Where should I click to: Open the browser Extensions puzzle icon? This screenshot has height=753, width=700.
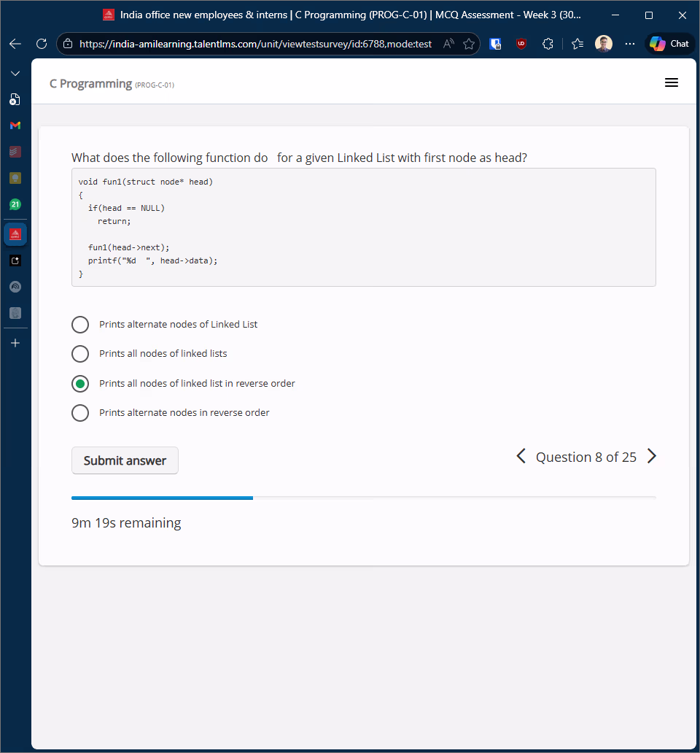(548, 44)
